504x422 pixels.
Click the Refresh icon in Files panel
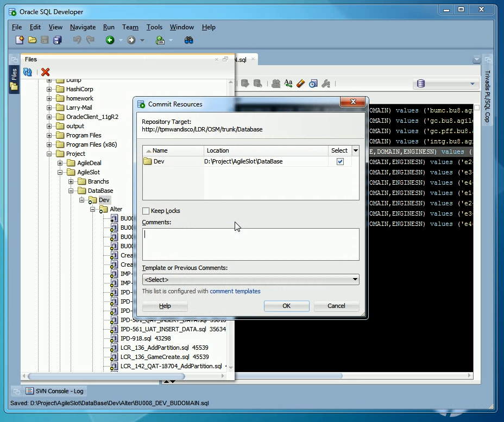tap(28, 72)
